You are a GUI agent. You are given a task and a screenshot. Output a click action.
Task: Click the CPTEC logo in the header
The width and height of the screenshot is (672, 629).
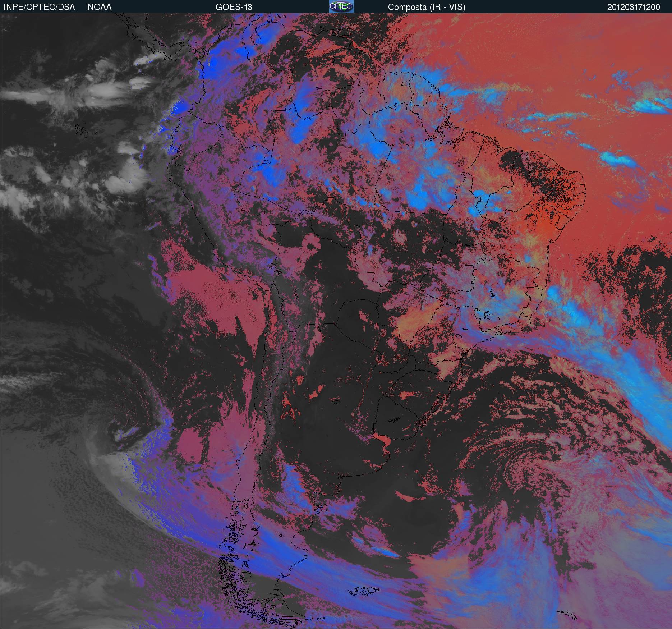pyautogui.click(x=341, y=6)
